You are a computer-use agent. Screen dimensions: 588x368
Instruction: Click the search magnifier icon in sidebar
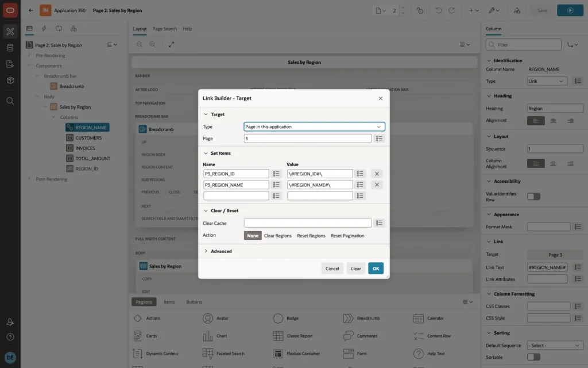[x=10, y=101]
